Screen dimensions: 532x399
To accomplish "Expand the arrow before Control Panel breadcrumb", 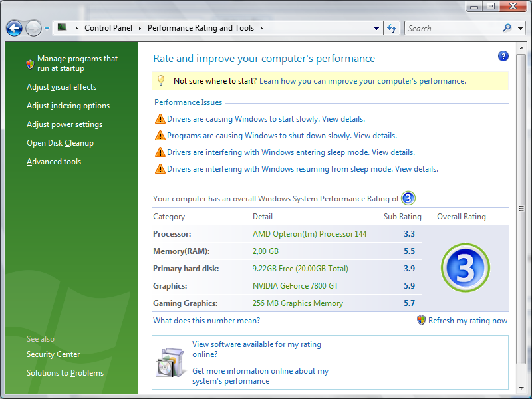I will coord(76,28).
